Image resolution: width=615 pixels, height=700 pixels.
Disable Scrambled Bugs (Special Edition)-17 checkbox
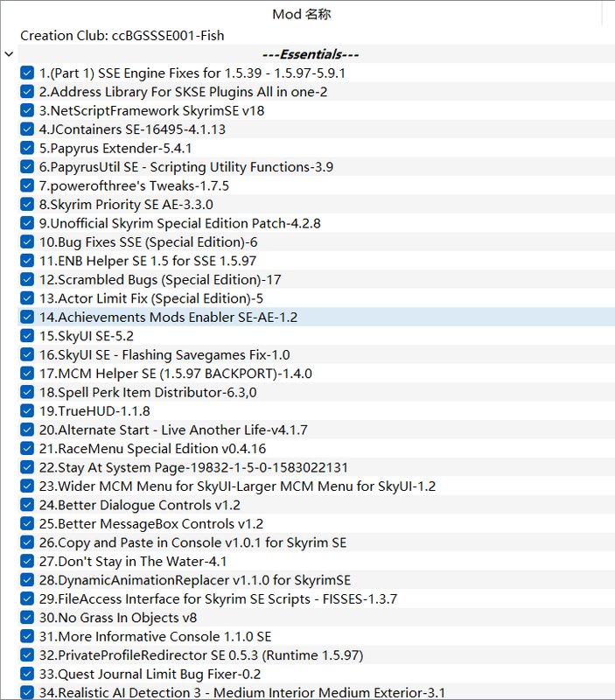27,279
